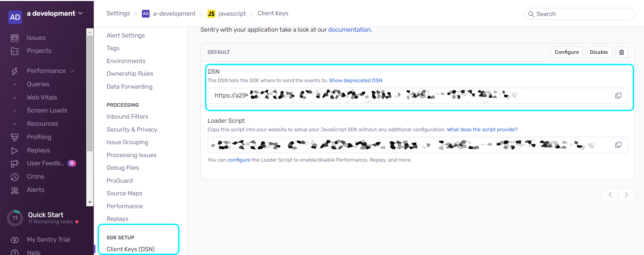
Task: Open ProGuard settings
Action: (x=119, y=181)
